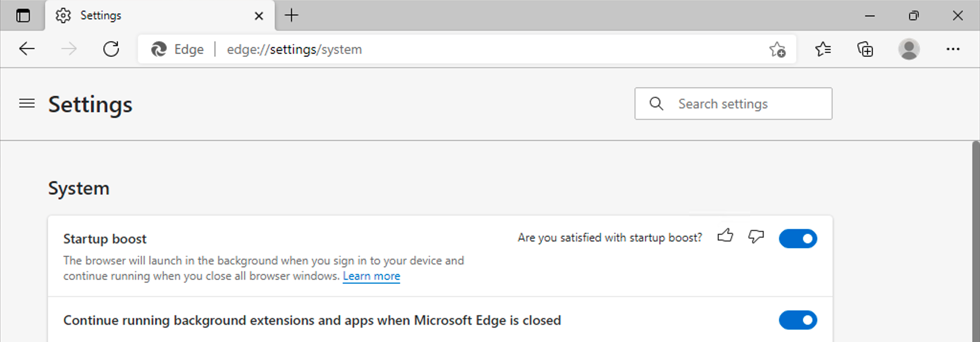980x342 pixels.
Task: Open the vertical tabs pane icon
Action: (23, 15)
